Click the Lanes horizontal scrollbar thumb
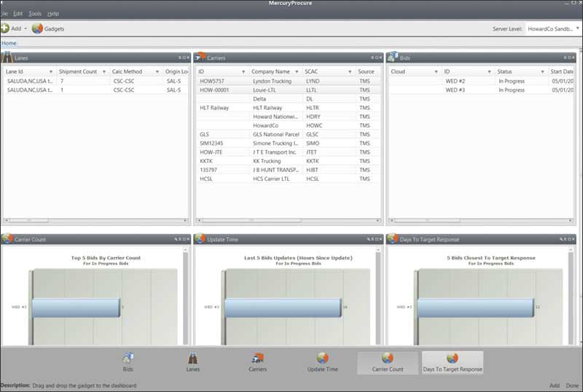This screenshot has width=583, height=392. tap(29, 221)
